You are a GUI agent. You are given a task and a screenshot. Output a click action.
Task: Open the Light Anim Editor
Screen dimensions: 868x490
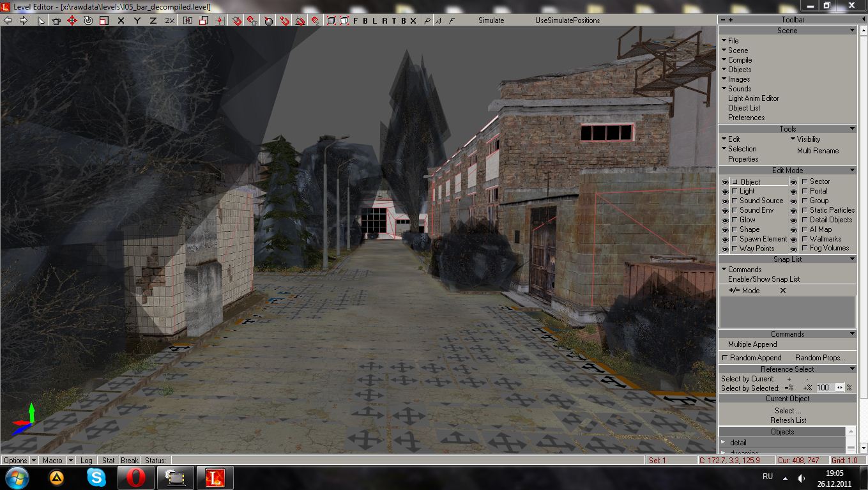[x=753, y=98]
